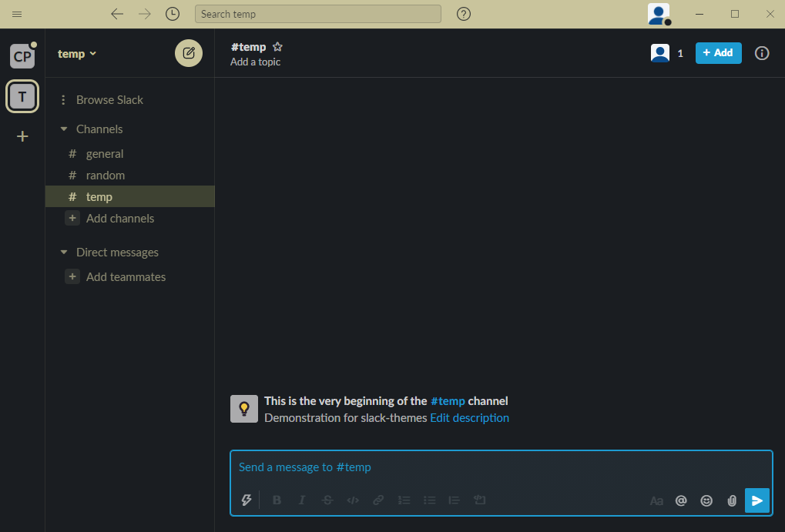The image size is (785, 532).
Task: Toggle inline code formatting
Action: (x=353, y=500)
